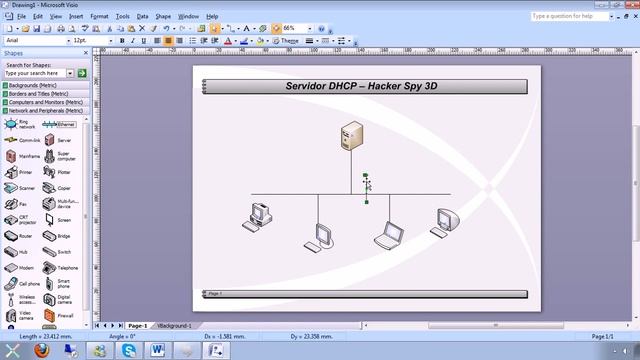The height and width of the screenshot is (360, 640).
Task: Select the Hub shape
Action: (x=16, y=252)
